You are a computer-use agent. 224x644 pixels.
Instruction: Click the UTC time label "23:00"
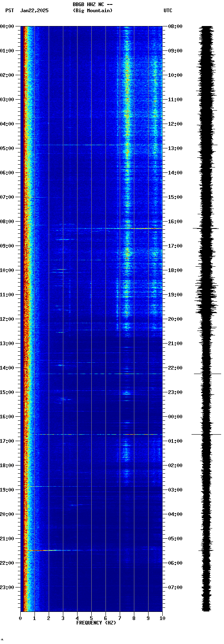[175, 392]
